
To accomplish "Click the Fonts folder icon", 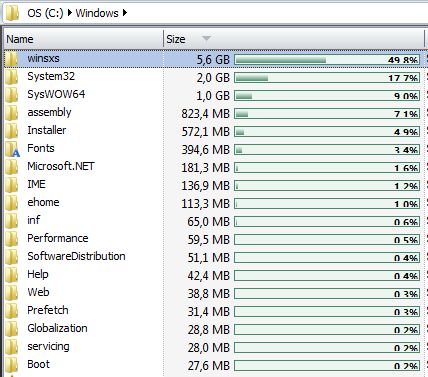I will pyautogui.click(x=12, y=149).
